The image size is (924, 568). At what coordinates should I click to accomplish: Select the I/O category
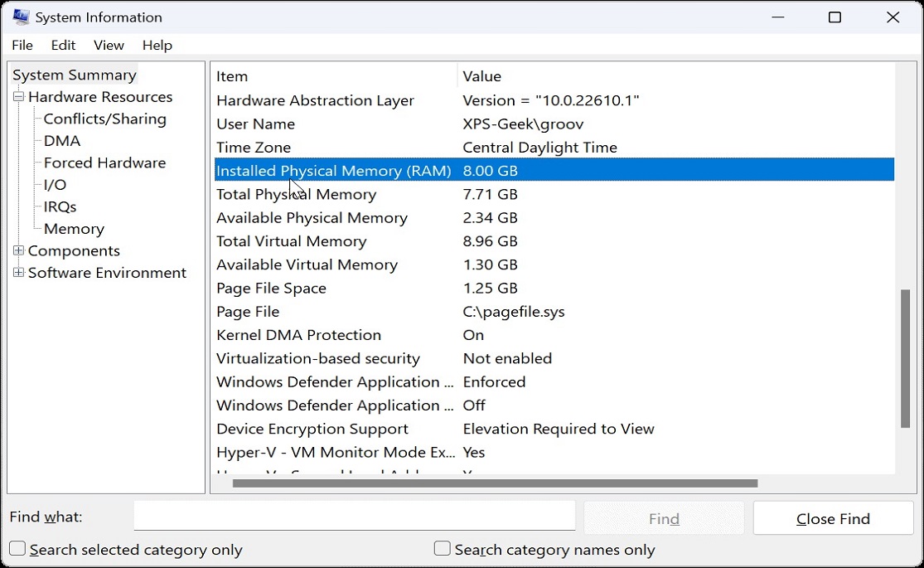[x=55, y=185]
